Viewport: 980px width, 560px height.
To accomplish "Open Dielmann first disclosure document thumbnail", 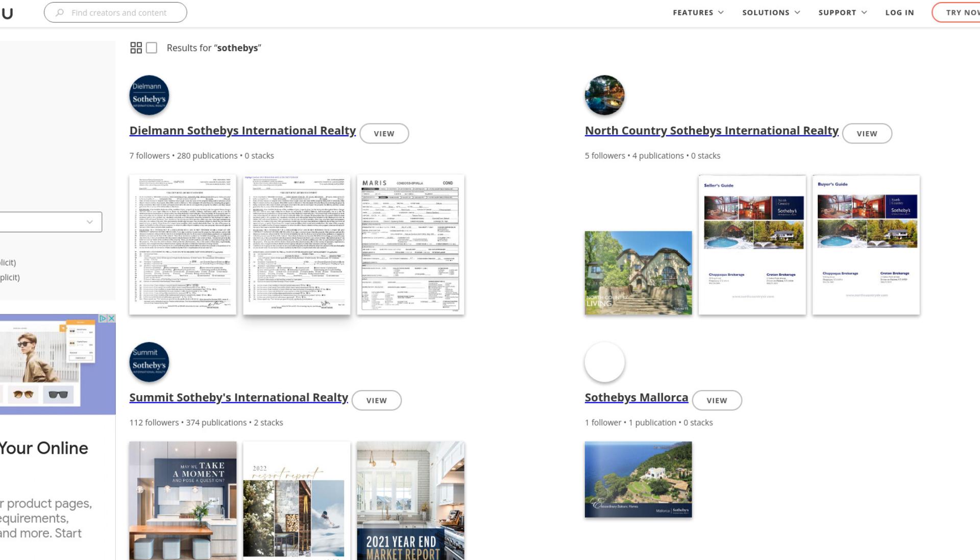I will pos(183,245).
